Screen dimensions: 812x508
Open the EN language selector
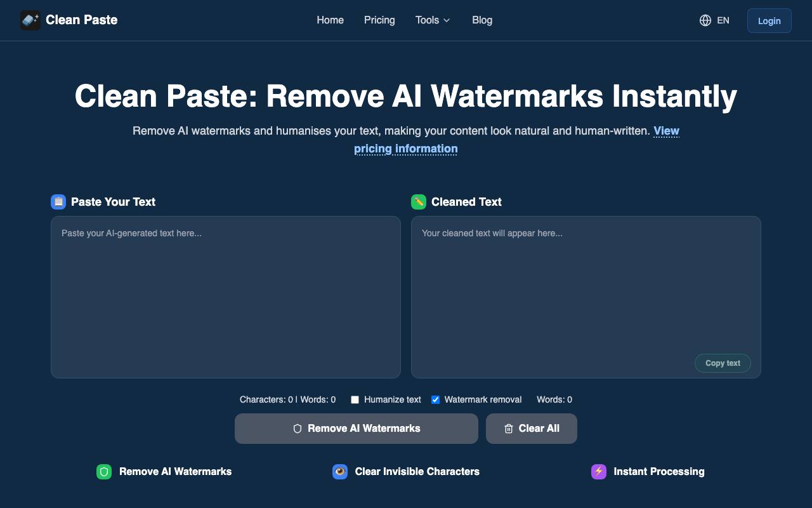tap(714, 20)
